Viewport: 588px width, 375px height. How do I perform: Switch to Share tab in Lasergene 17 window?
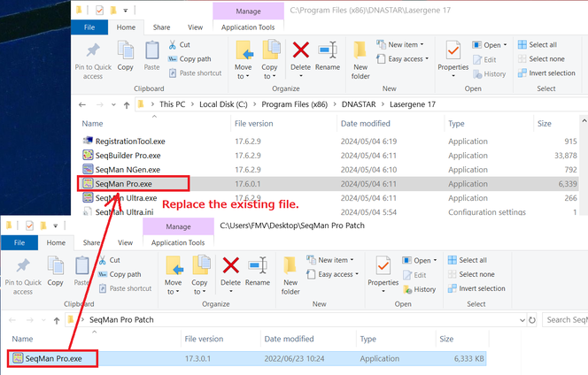(162, 27)
